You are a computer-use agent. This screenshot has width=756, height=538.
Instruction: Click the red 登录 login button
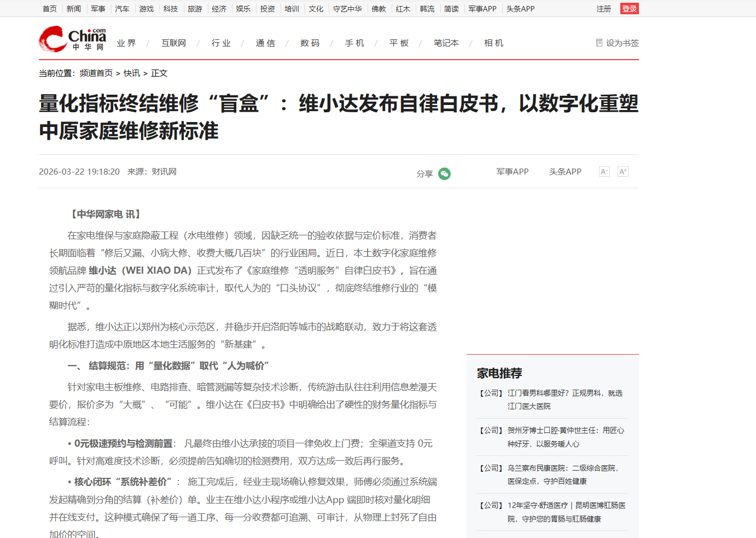(x=630, y=9)
